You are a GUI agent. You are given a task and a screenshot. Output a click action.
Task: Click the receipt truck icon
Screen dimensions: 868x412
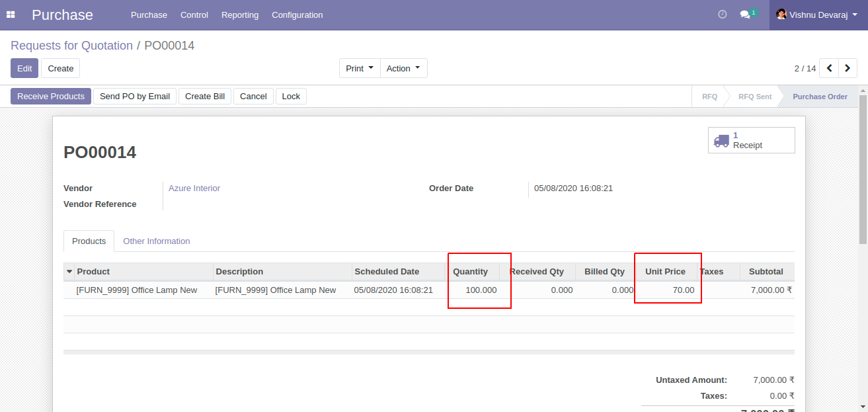(x=721, y=140)
